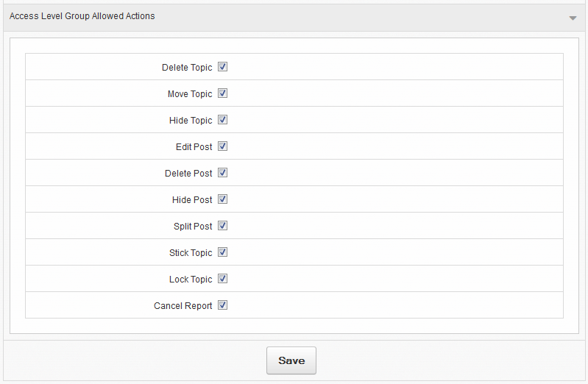The height and width of the screenshot is (384, 588).
Task: Untick the Edit Post checkbox
Action: 222,146
